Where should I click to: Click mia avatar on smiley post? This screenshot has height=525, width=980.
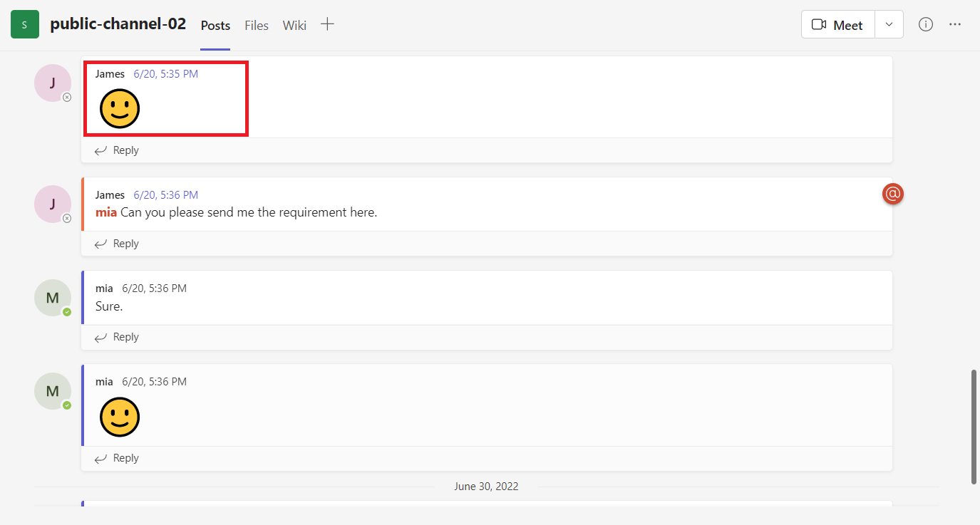pyautogui.click(x=53, y=391)
